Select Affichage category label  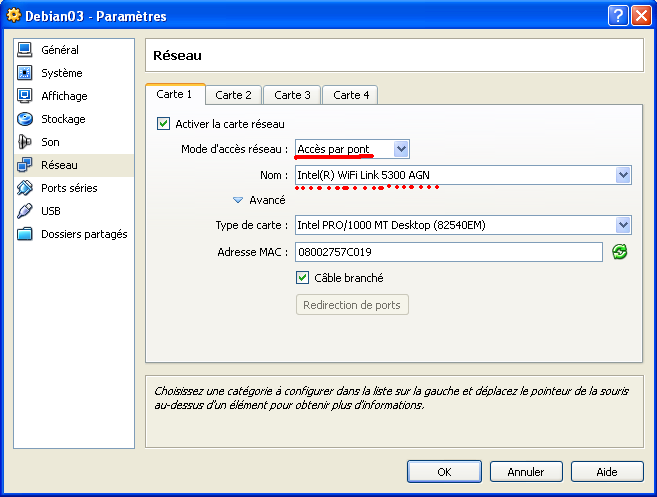pos(64,96)
